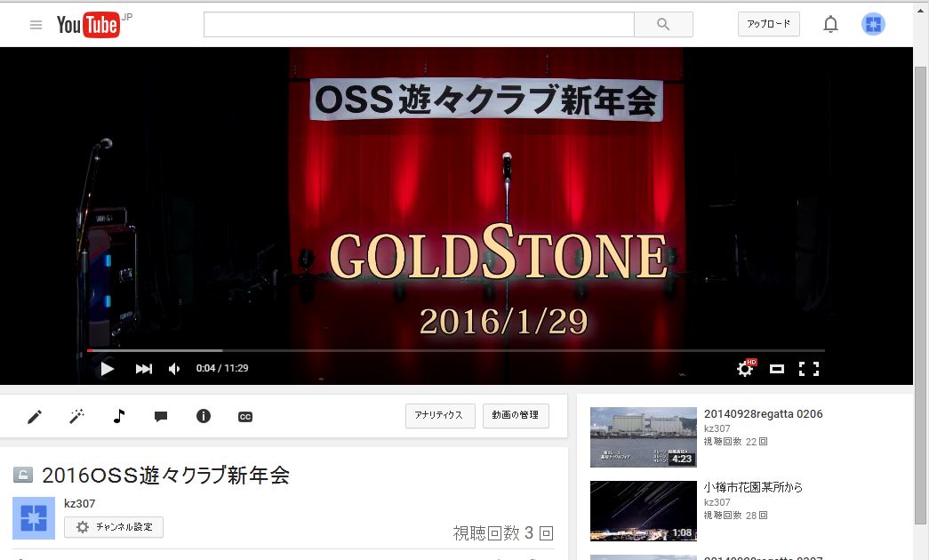Skip to the next video
Screen dimensions: 929x560
pos(143,369)
